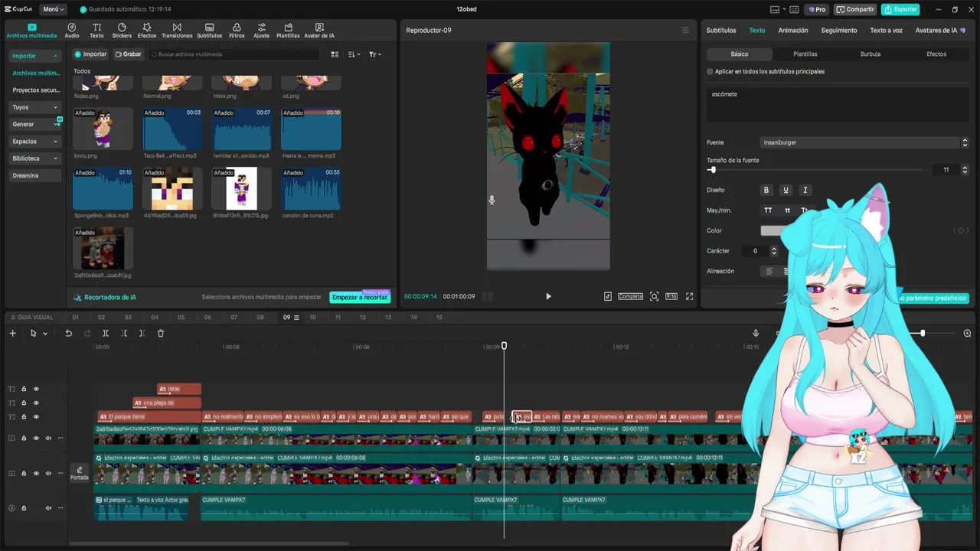Open the Ajuste panel
980x551 pixels.
click(262, 31)
